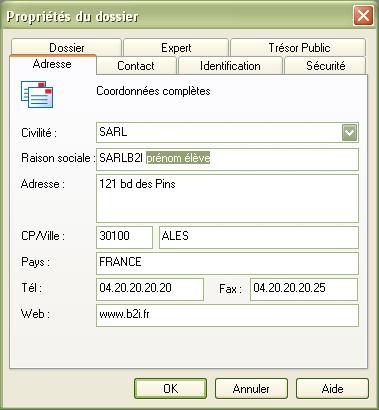Click the address cards envelope icon
The height and width of the screenshot is (410, 379).
pos(37,94)
